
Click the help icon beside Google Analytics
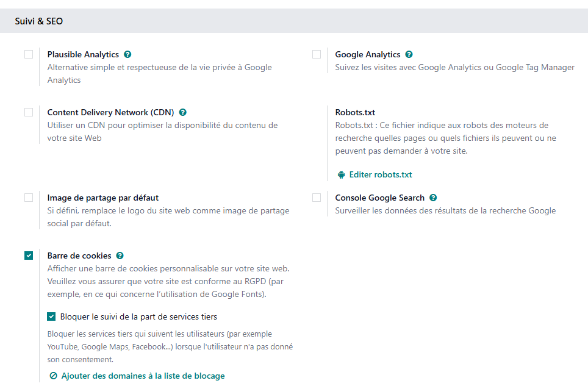(x=409, y=54)
